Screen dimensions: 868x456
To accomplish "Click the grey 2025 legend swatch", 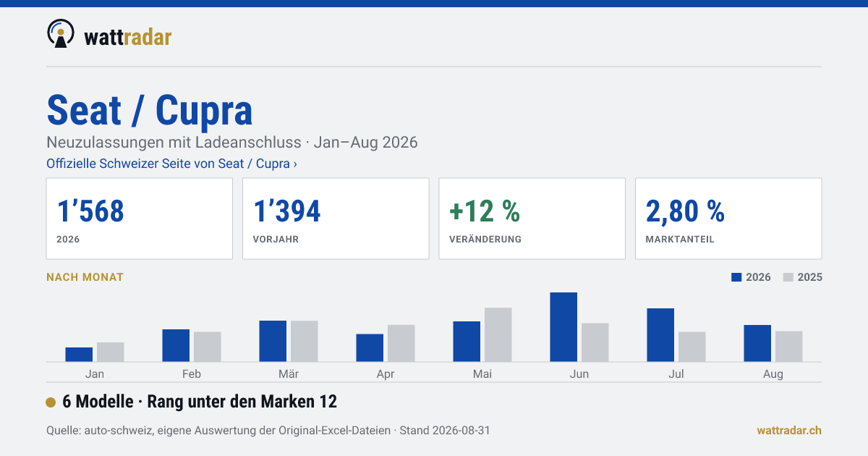I will pos(788,277).
